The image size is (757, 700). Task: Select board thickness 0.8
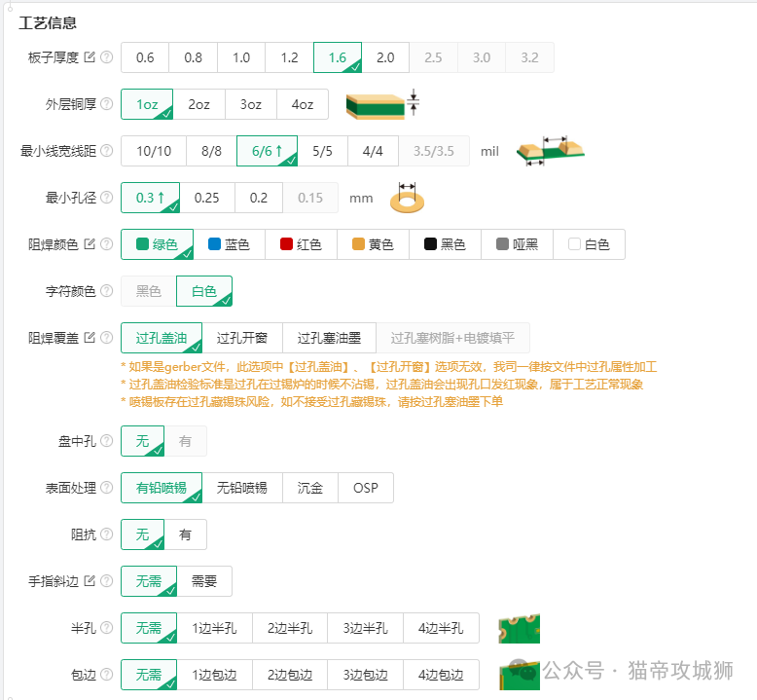point(193,57)
